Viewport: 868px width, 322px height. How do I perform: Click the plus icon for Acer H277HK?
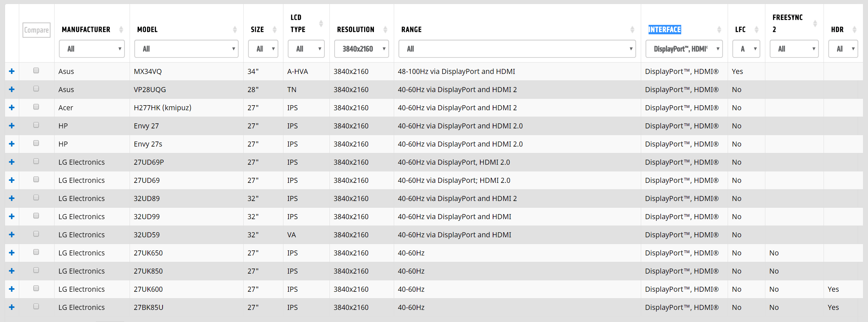click(12, 108)
